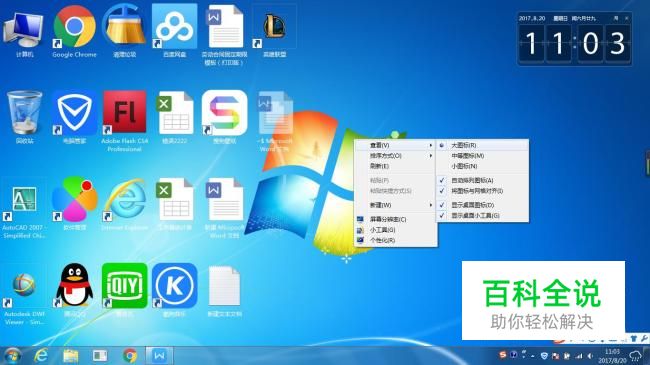
Task: Click the Sogou input S tray icon
Action: point(502,355)
